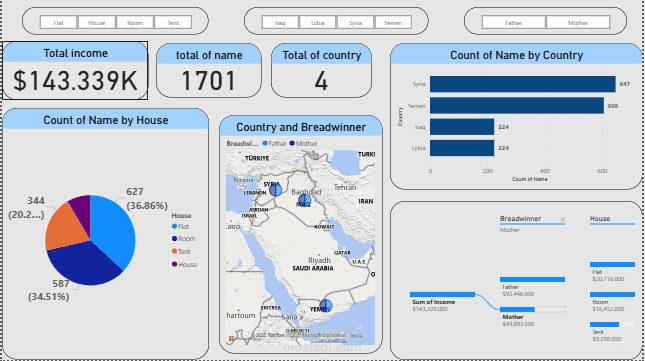The width and height of the screenshot is (645, 361).
Task: Choose Syria in the country slicer
Action: [x=355, y=22]
